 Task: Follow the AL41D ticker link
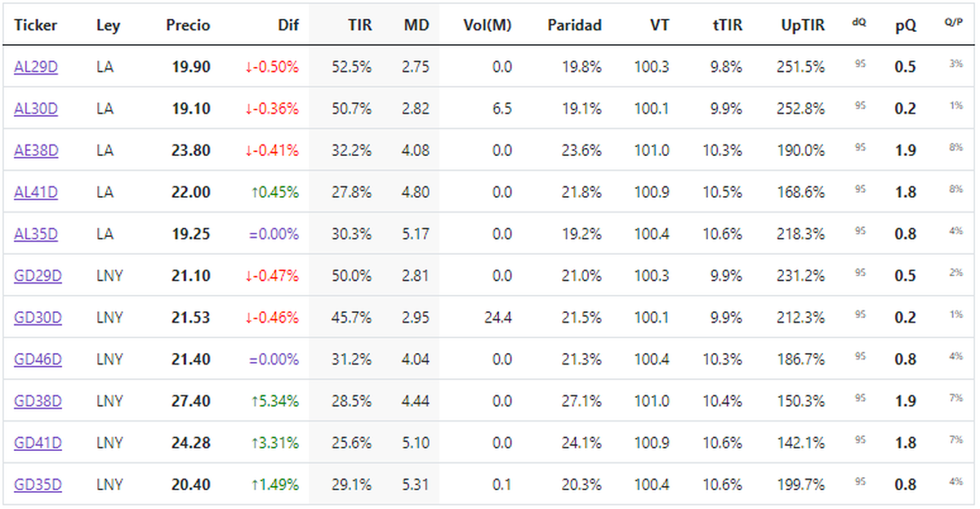[36, 192]
